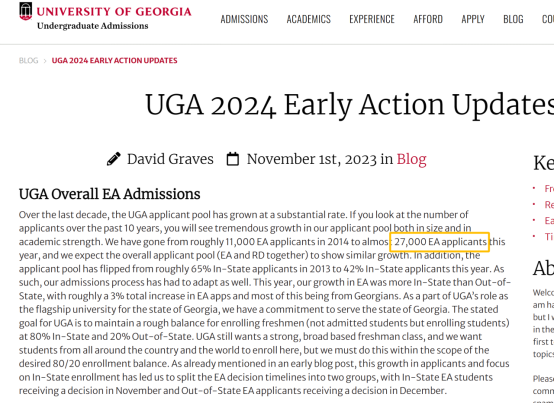Click the November 1st, 2023 date
This screenshot has height=404, width=554.
click(312, 159)
